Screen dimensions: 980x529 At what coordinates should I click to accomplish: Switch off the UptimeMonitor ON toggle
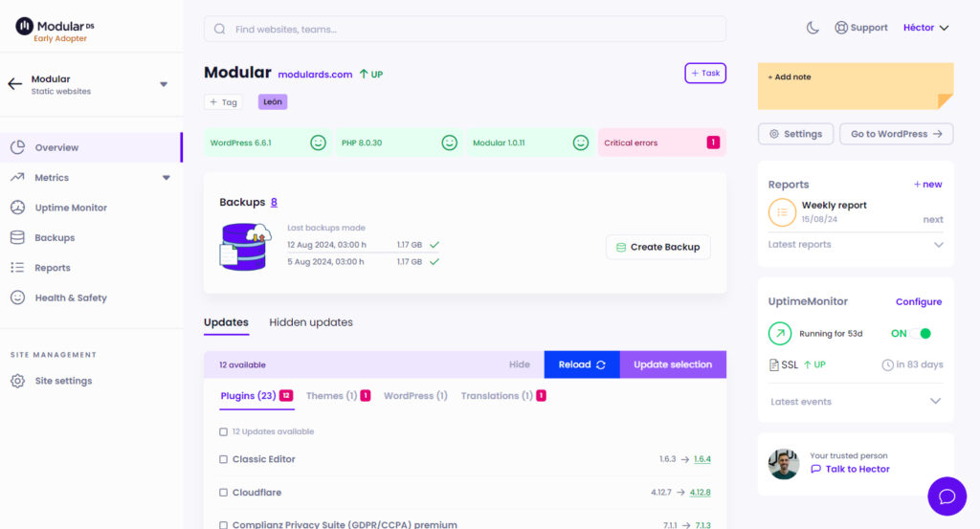click(920, 334)
